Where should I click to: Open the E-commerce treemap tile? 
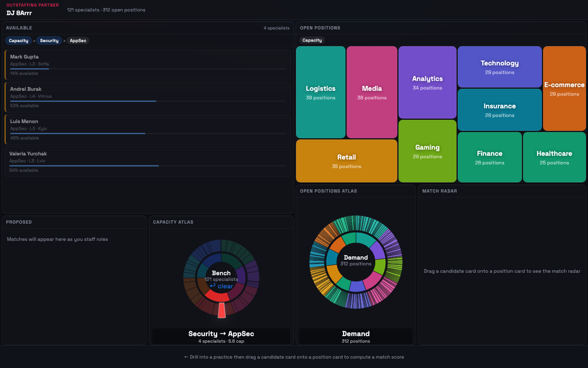(564, 88)
